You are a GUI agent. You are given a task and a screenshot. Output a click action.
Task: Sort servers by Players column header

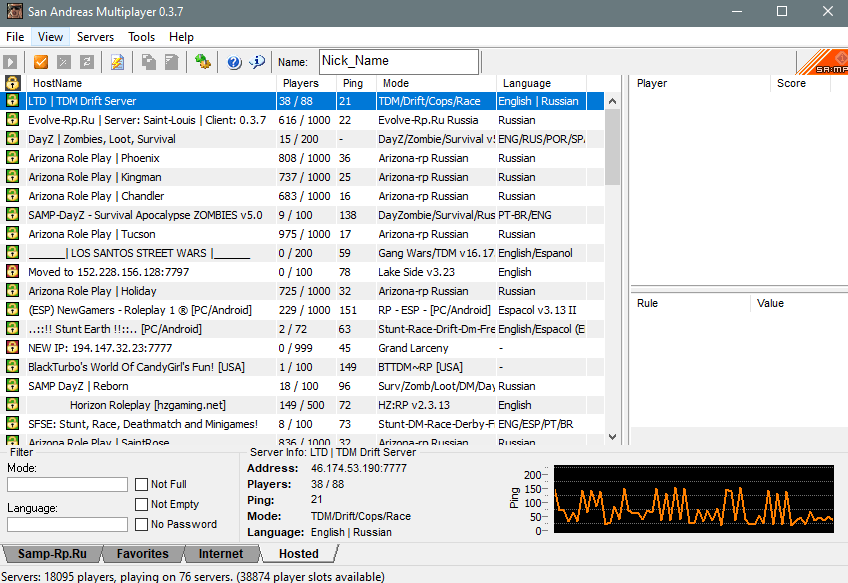(307, 83)
